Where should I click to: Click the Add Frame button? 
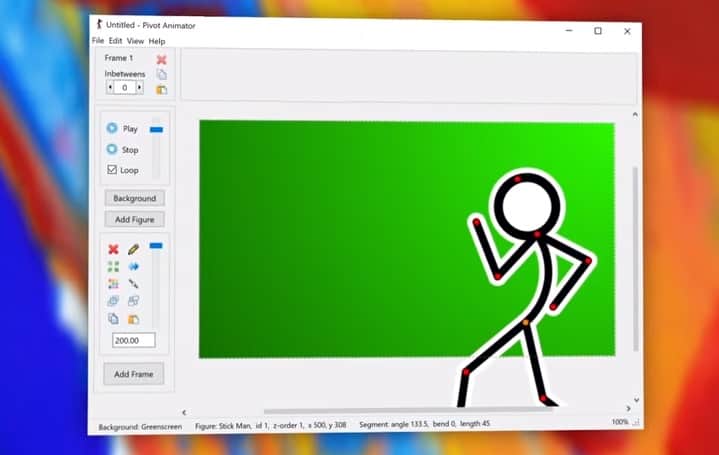pos(133,374)
